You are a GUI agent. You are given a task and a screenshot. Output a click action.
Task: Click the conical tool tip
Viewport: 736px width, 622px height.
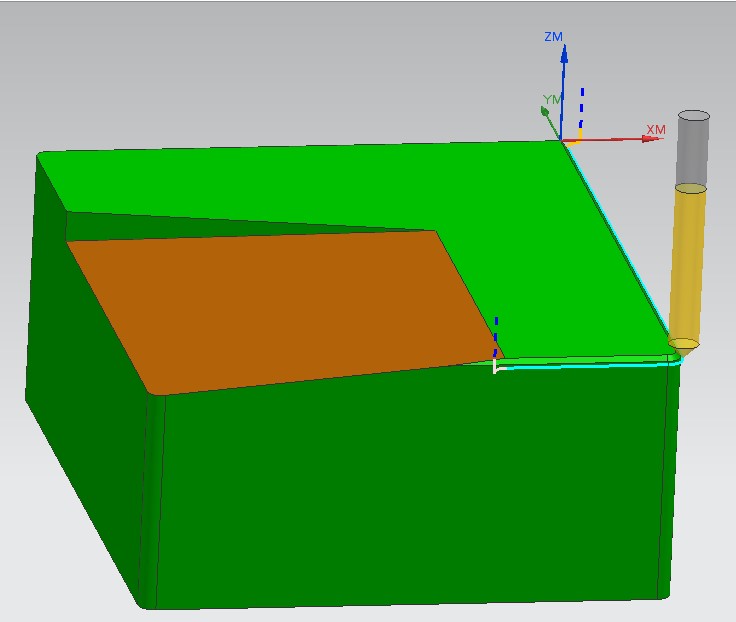tap(684, 350)
